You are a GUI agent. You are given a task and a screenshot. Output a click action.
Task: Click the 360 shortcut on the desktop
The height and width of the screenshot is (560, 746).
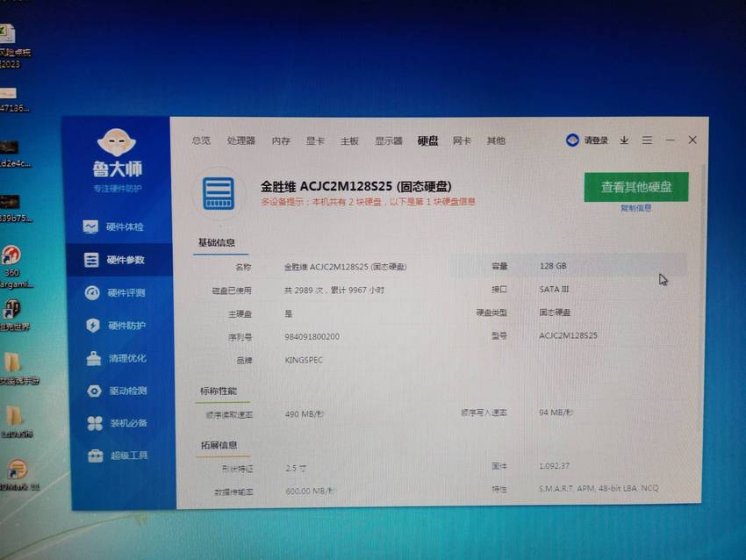(x=11, y=267)
